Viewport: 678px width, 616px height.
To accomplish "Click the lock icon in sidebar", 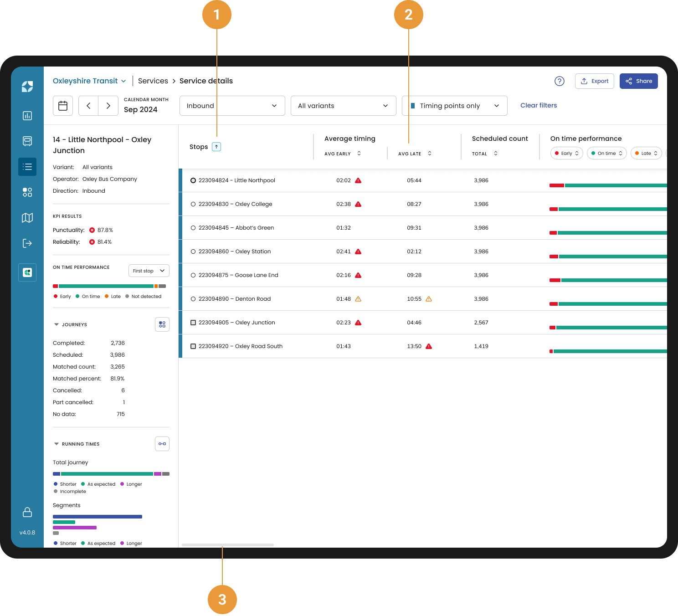I will [27, 512].
